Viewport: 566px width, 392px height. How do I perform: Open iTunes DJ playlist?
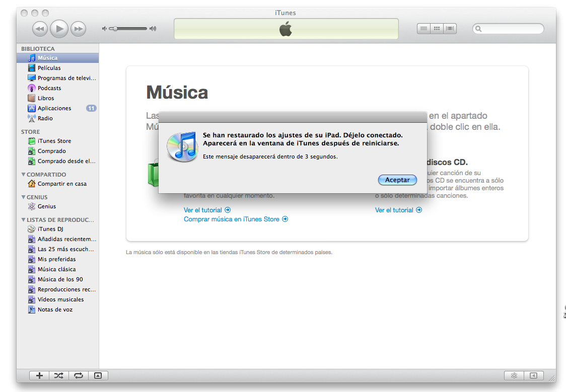(58, 229)
